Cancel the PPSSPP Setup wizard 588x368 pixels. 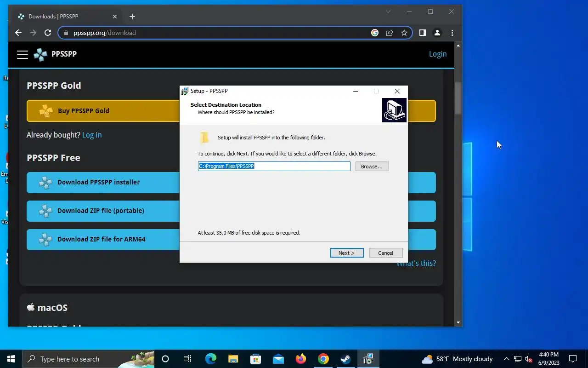[385, 253]
